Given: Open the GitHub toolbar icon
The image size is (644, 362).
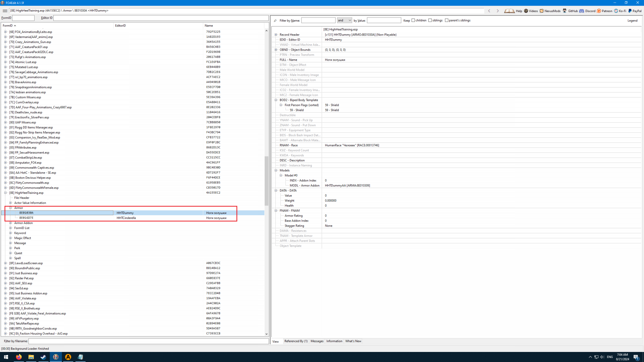Looking at the screenshot, I should point(565,11).
